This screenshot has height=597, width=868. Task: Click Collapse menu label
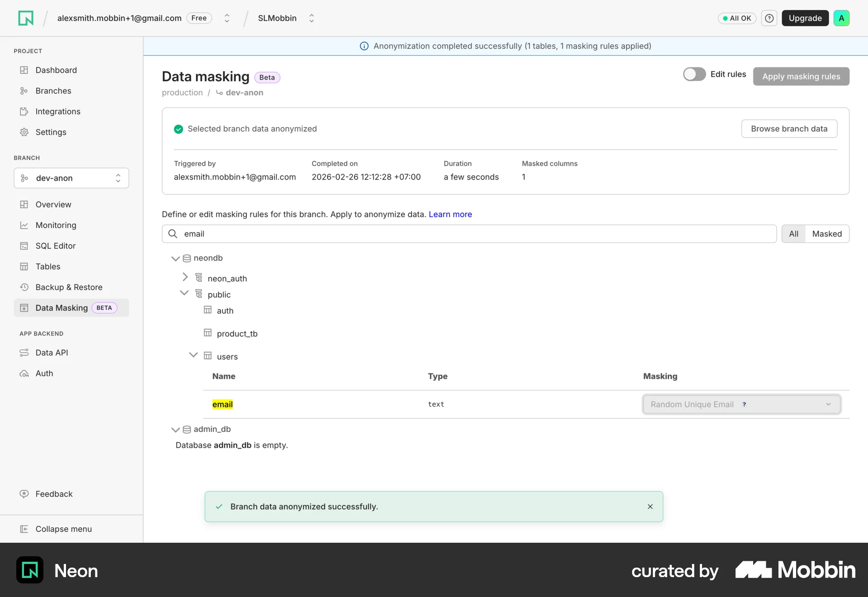(64, 529)
